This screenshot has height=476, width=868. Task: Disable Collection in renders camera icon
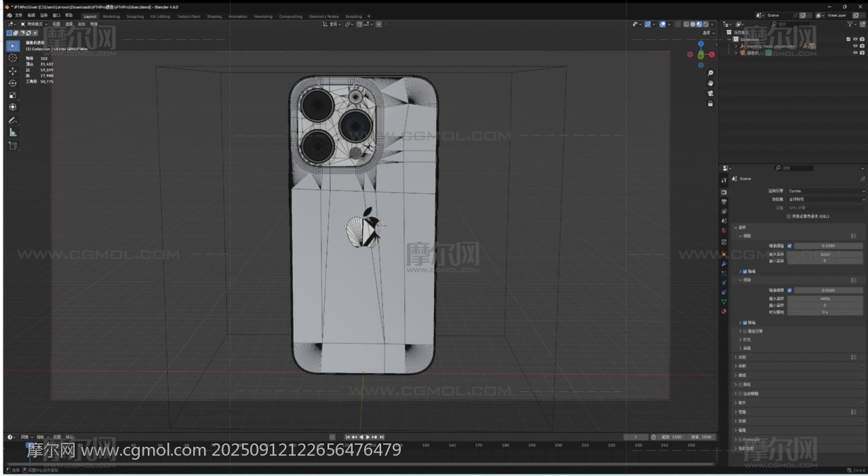tap(862, 39)
